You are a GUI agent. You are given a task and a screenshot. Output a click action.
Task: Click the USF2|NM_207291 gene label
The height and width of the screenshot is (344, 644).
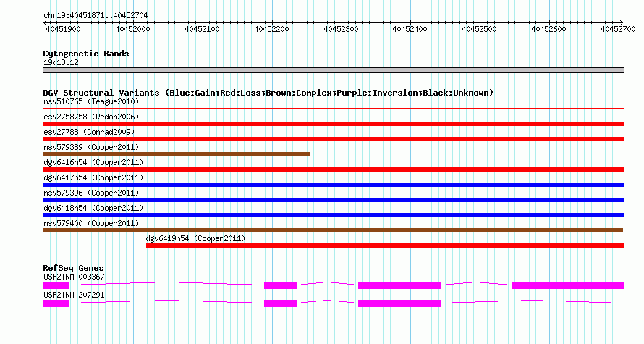coord(74,295)
